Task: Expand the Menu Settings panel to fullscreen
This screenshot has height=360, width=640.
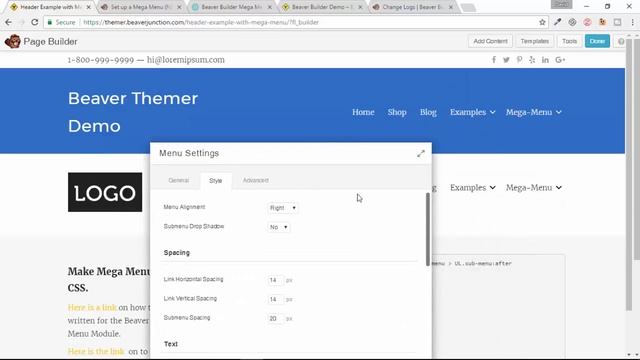Action: pyautogui.click(x=421, y=153)
